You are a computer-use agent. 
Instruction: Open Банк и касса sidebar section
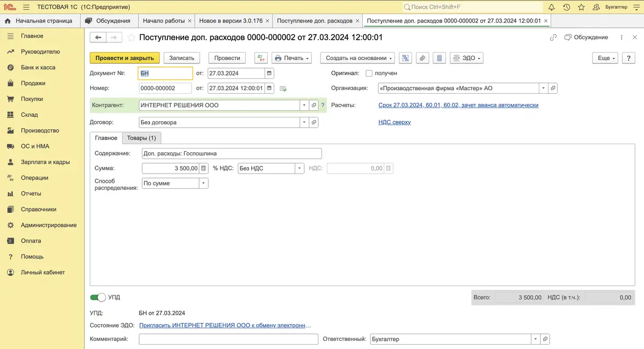(x=38, y=68)
